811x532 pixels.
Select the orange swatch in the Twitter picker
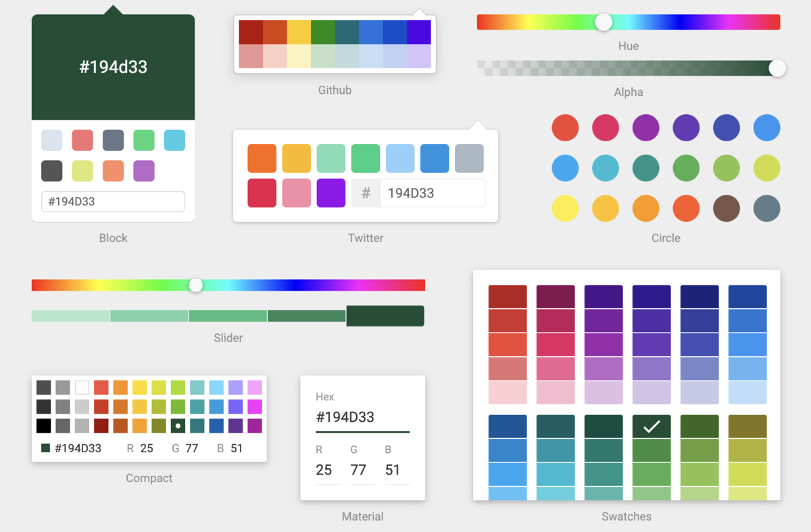(x=262, y=158)
